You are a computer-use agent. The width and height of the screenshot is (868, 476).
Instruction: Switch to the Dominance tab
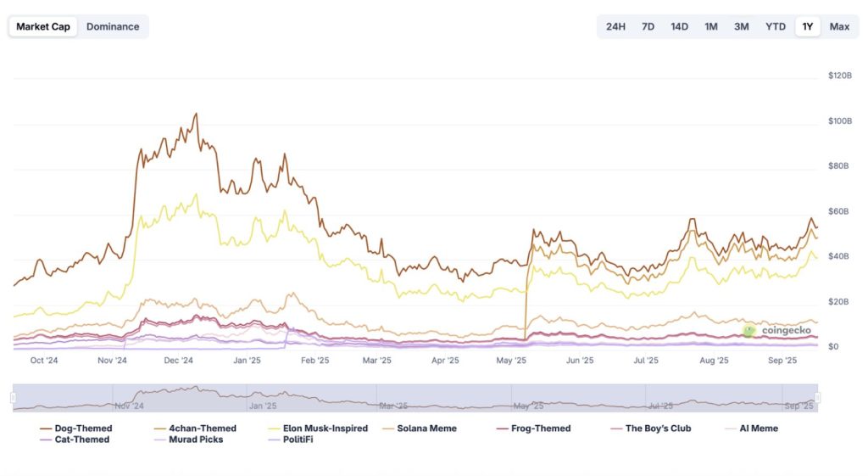pos(113,26)
